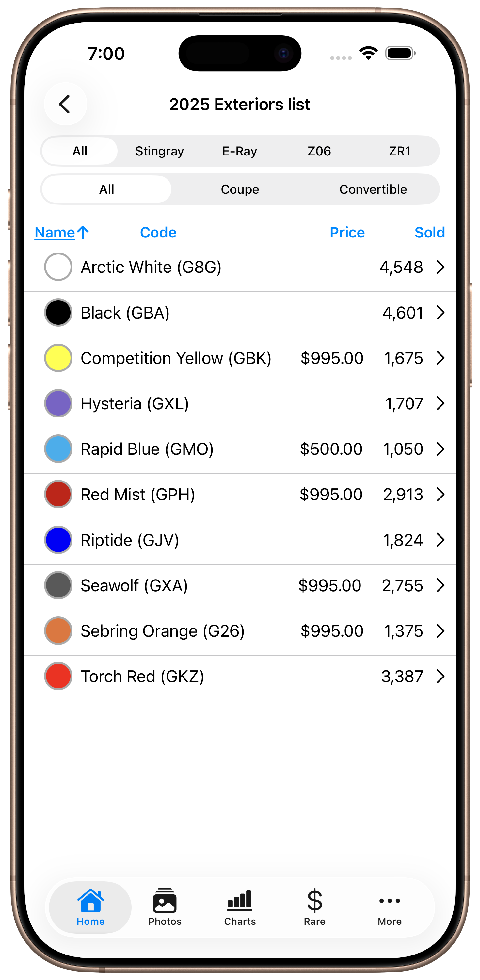Viewport: 480px width, 980px height.
Task: Click the Hysteria purple color swatch
Action: click(x=58, y=403)
